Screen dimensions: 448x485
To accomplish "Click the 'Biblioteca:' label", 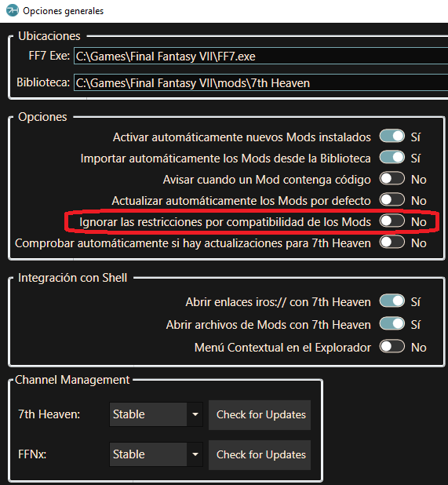I will 43,82.
